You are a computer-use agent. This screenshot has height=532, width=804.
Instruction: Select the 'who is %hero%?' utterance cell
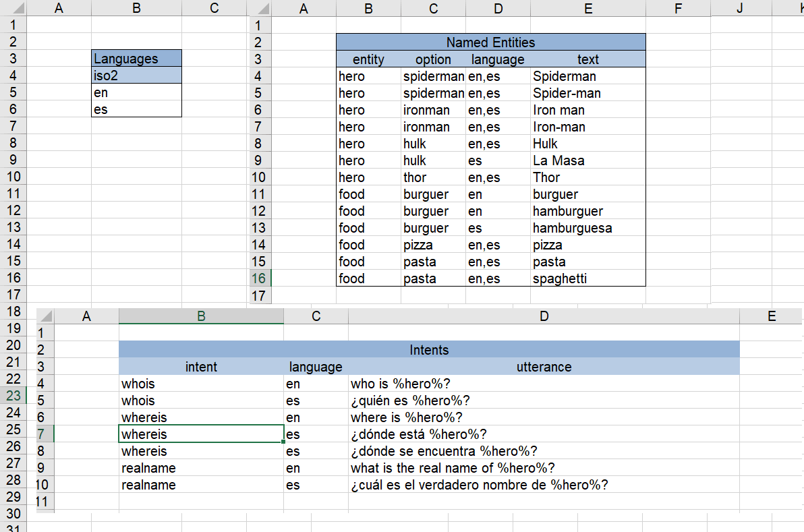544,384
